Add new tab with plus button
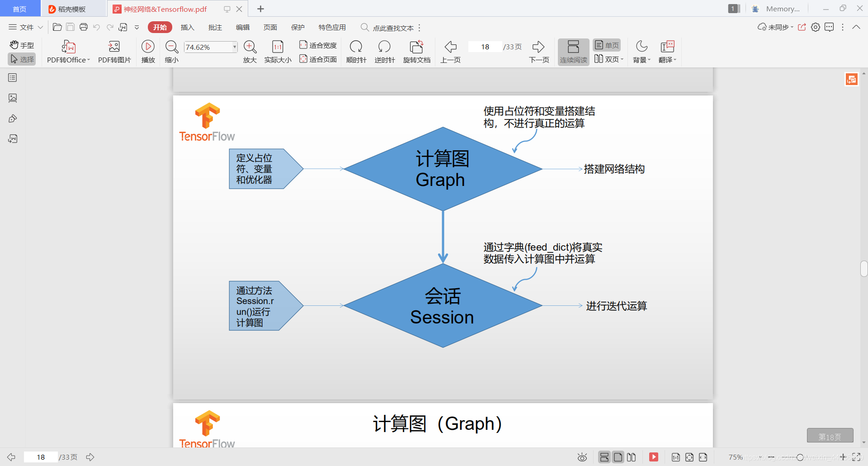Screen dimensions: 868x466 click(x=260, y=9)
